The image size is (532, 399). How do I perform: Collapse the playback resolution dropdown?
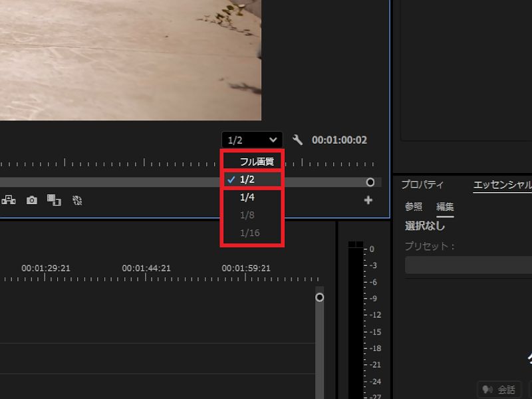(252, 140)
